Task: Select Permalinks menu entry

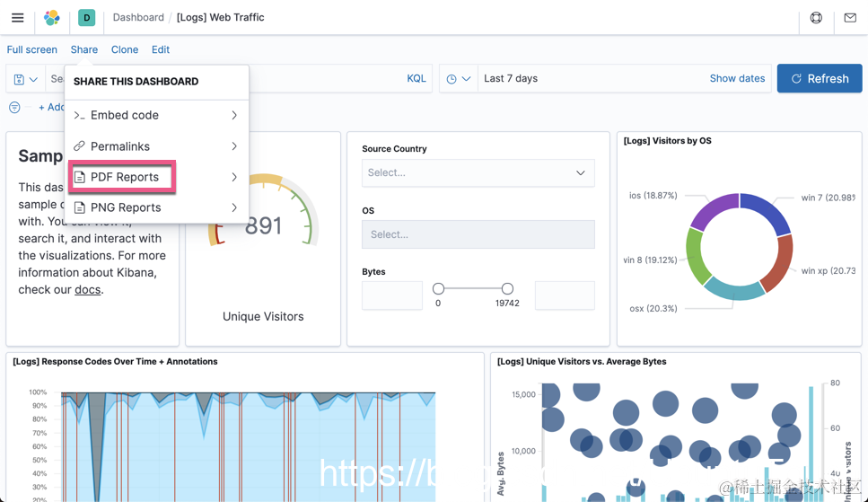Action: (x=156, y=146)
